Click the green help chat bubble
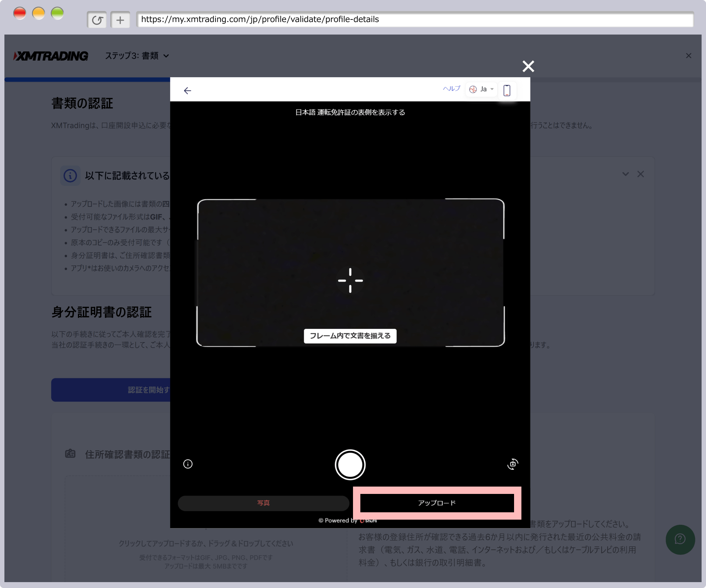Screen dimensions: 706x588 680,539
